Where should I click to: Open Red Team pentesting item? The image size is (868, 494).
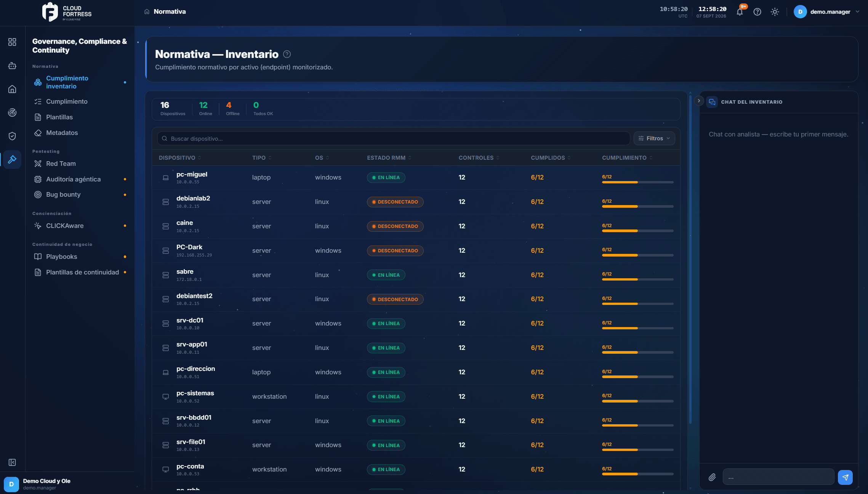80,164
